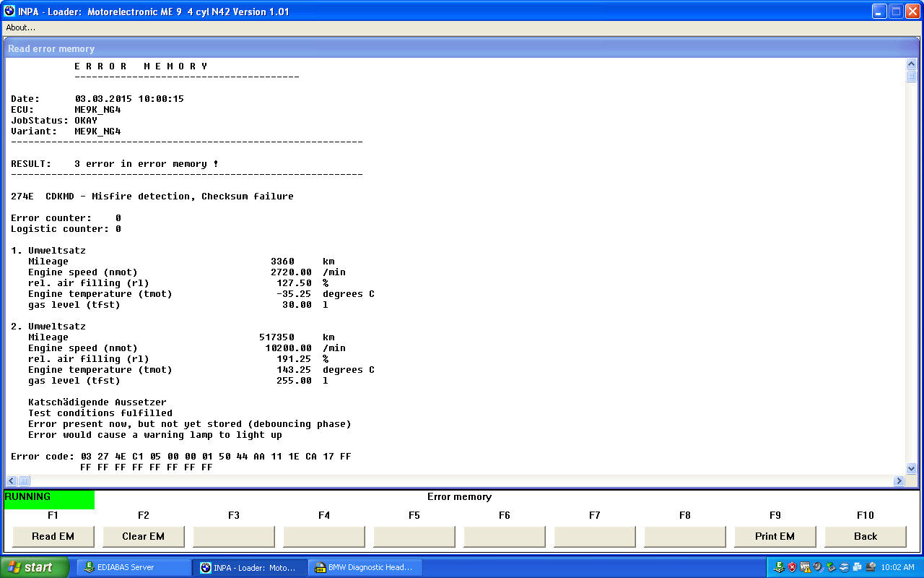Open the speaker volume tray icon
Viewport: 924px width, 578px height.
point(818,567)
